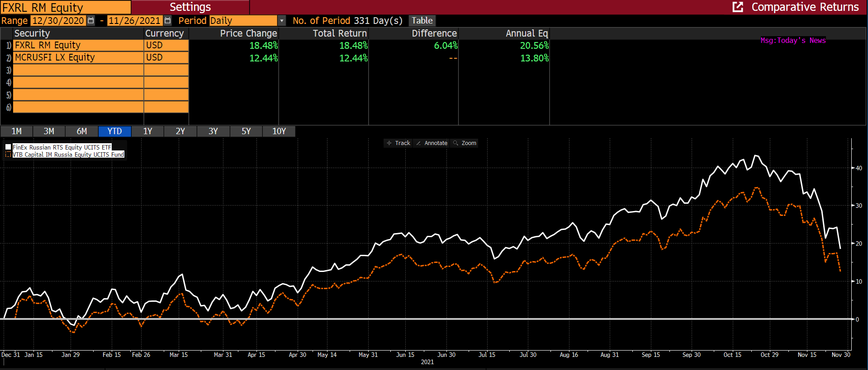
Task: Select the 2Y range tab
Action: [x=180, y=131]
